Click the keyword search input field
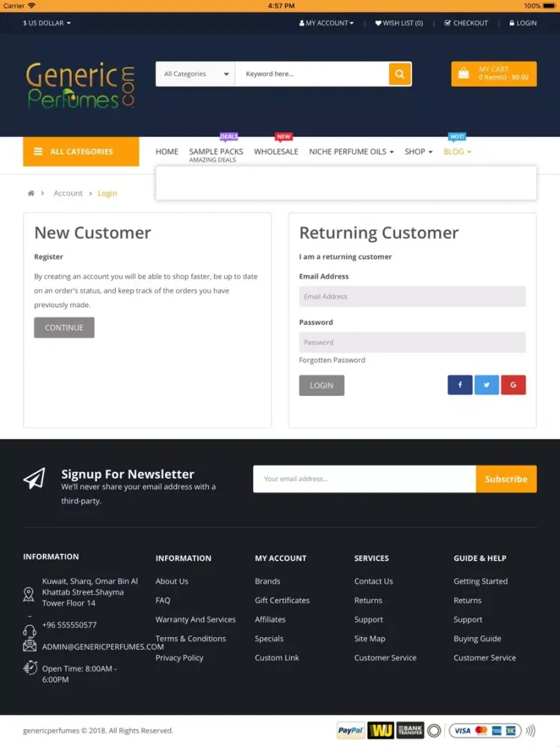560x747 pixels. [x=312, y=74]
